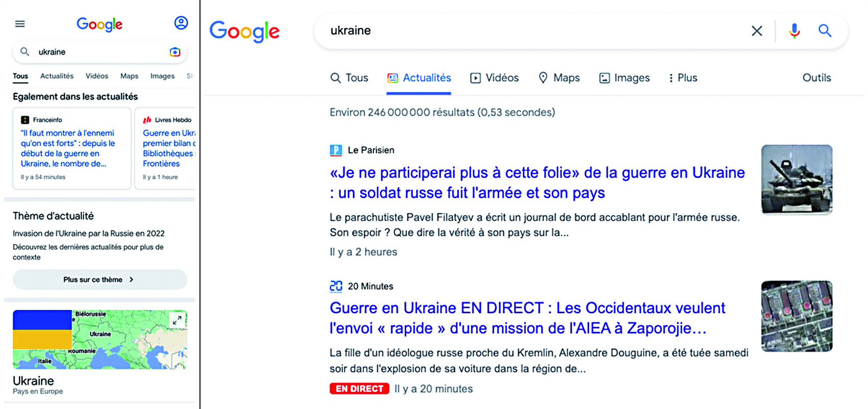Open the hamburger menu in mobile Google
The image size is (868, 409).
point(20,24)
